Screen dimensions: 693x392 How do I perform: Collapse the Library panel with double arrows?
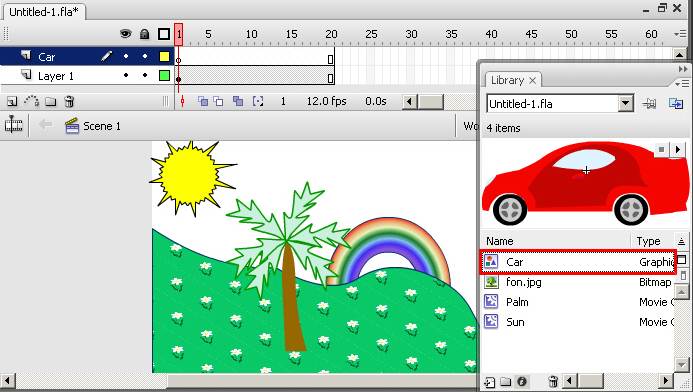click(683, 69)
